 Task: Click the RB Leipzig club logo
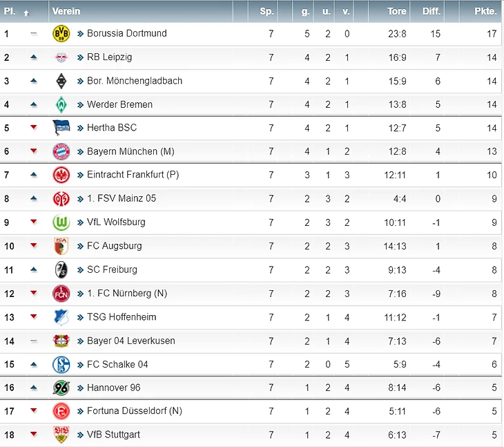coord(61,57)
